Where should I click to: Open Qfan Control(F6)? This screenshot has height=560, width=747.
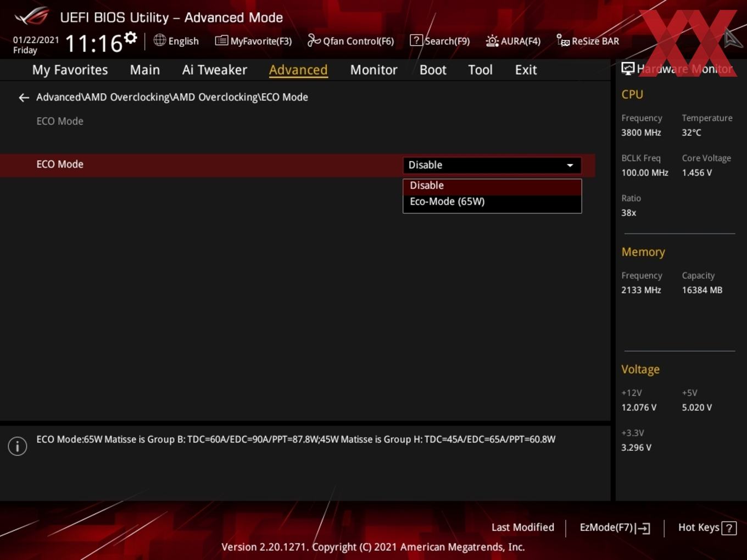click(351, 41)
